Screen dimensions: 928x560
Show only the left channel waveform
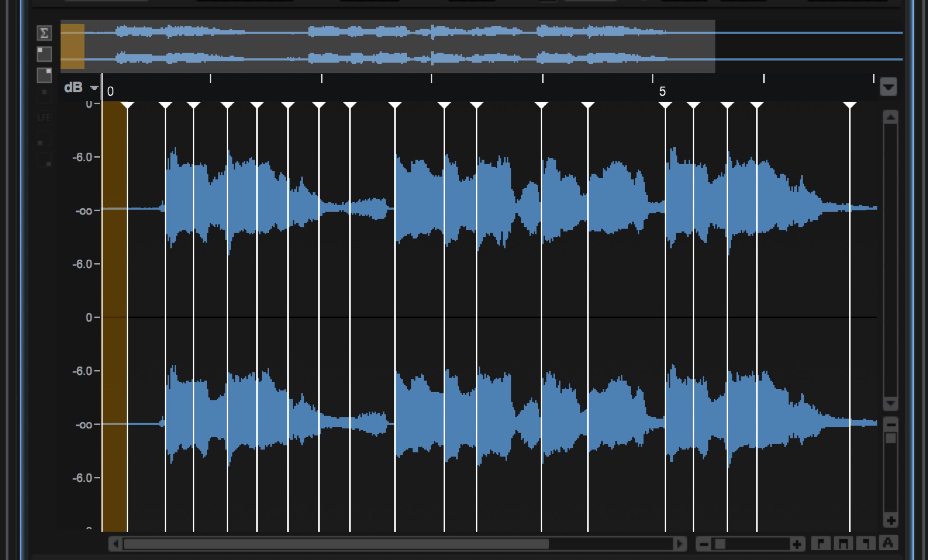point(44,54)
